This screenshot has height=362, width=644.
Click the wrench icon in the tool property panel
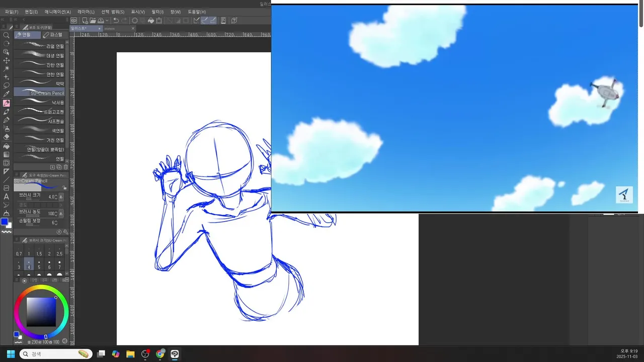coord(65,232)
